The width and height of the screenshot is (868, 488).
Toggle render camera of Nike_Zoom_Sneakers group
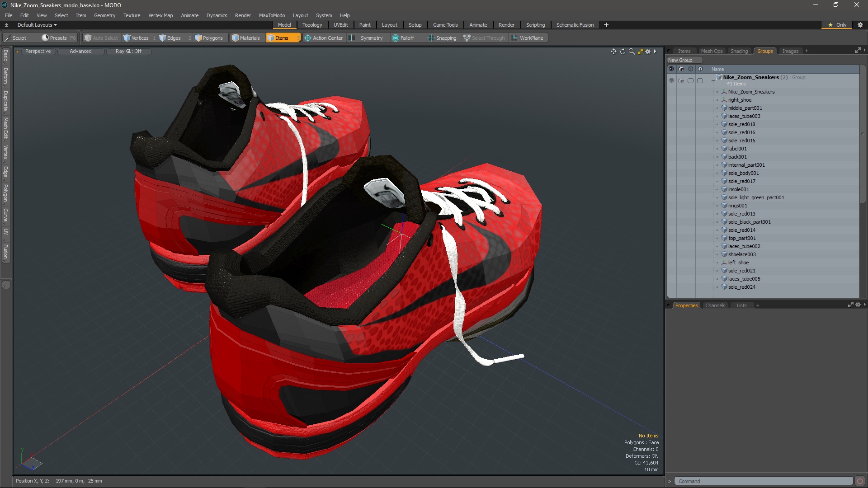(x=681, y=80)
